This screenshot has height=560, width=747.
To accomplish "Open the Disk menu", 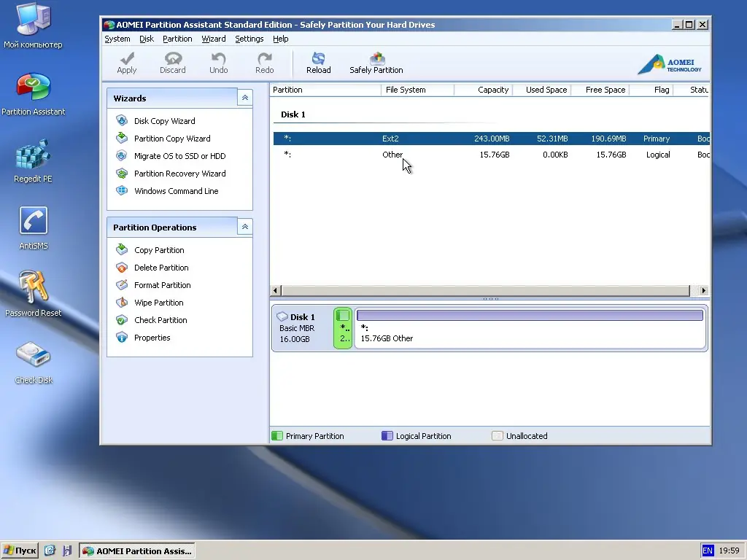I will pyautogui.click(x=147, y=39).
